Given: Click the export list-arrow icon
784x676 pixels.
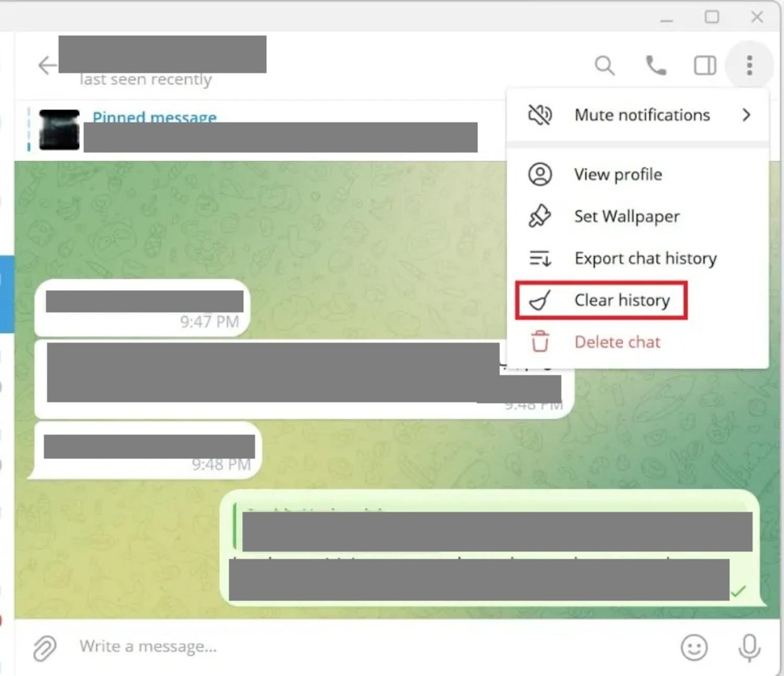Looking at the screenshot, I should [540, 258].
